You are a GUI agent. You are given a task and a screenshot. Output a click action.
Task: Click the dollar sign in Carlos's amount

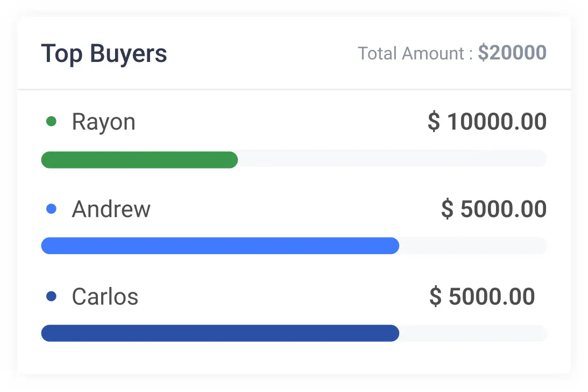point(436,296)
